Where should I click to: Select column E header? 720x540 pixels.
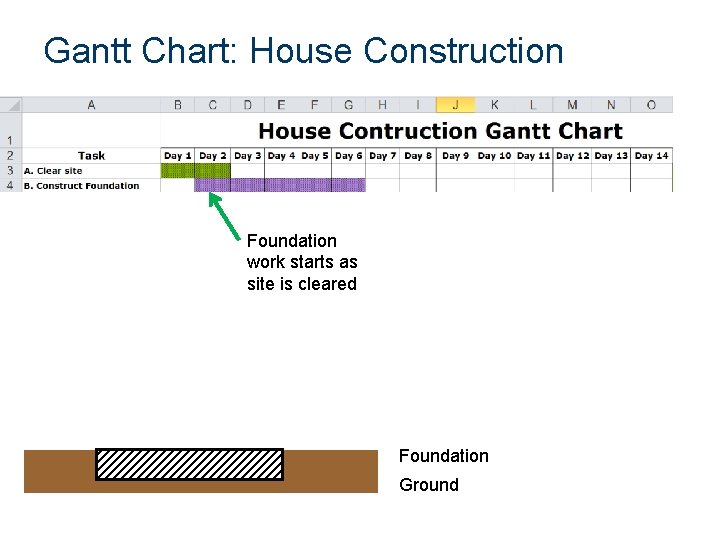point(281,105)
